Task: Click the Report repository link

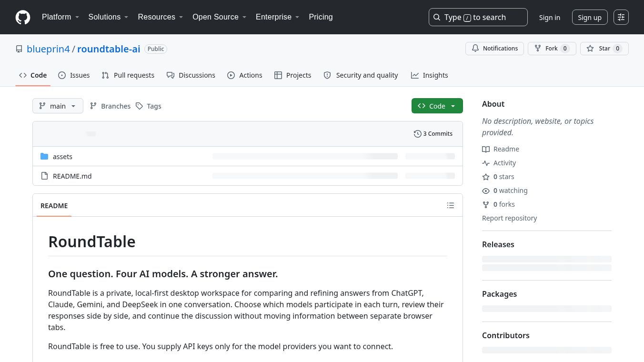Action: click(x=509, y=218)
